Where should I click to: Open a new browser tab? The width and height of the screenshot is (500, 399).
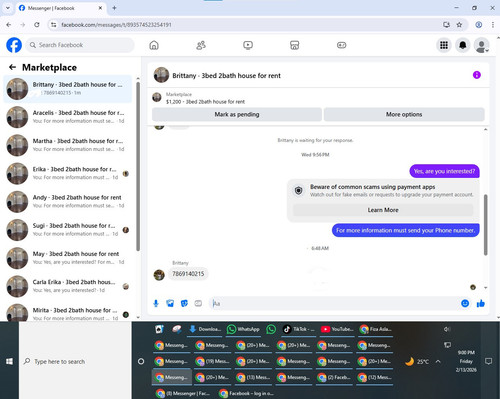114,8
